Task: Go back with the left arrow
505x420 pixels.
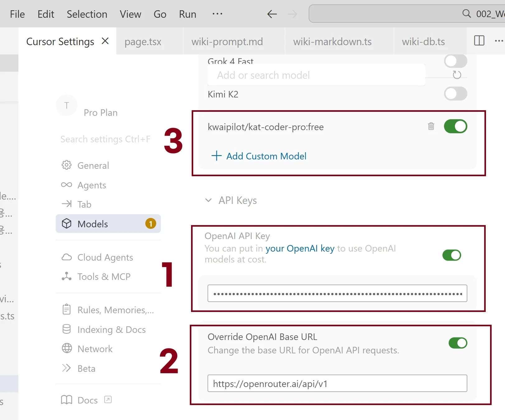Action: coord(272,14)
